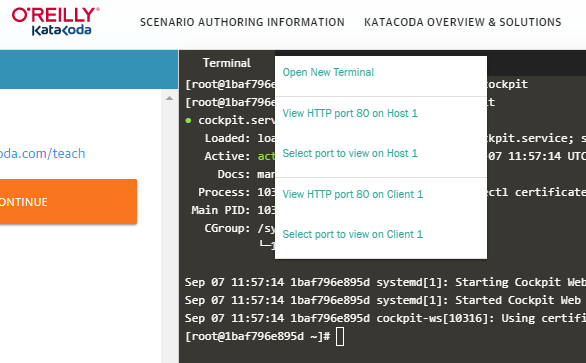This screenshot has height=363, width=586.
Task: Click the green cockpit.service status dot
Action: (188, 120)
